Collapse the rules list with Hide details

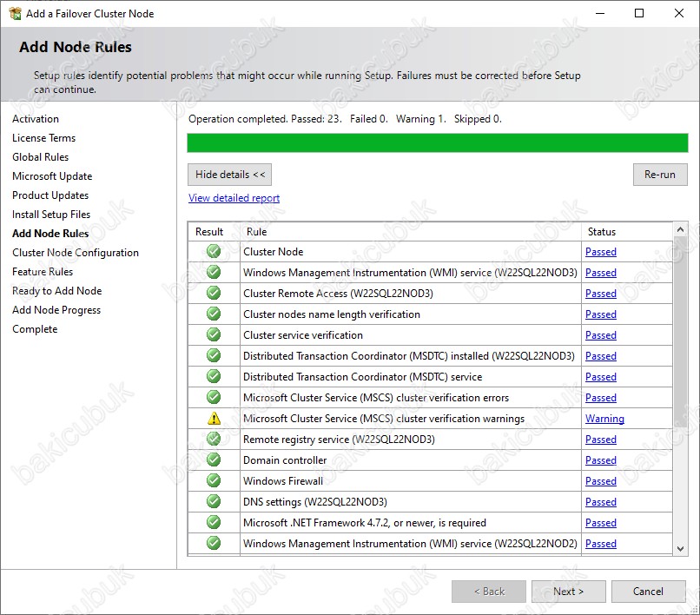click(229, 175)
